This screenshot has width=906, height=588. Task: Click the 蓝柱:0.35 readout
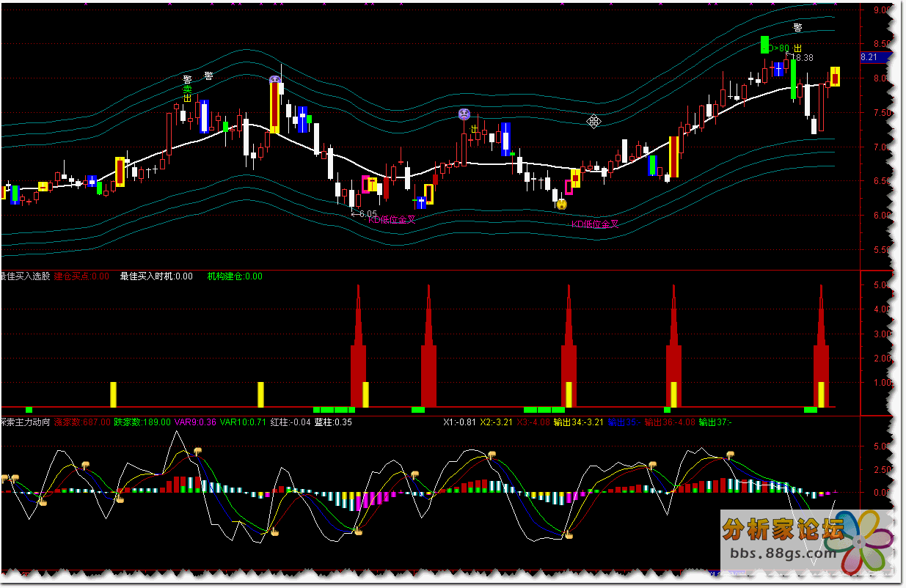click(333, 422)
